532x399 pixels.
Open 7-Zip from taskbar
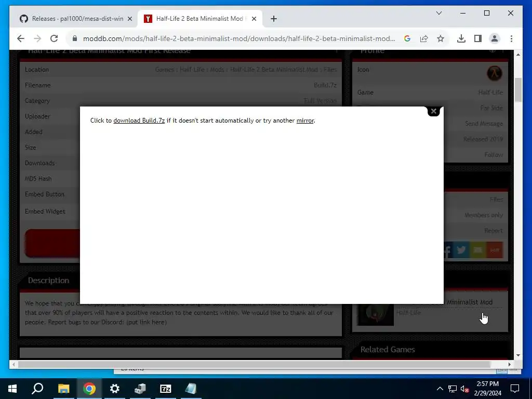[166, 389]
